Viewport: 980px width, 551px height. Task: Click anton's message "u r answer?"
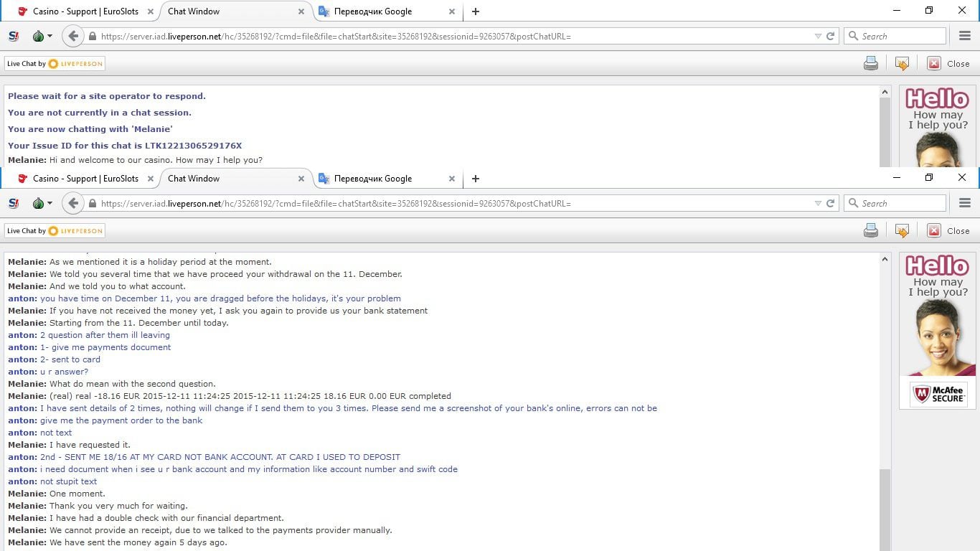pos(48,372)
